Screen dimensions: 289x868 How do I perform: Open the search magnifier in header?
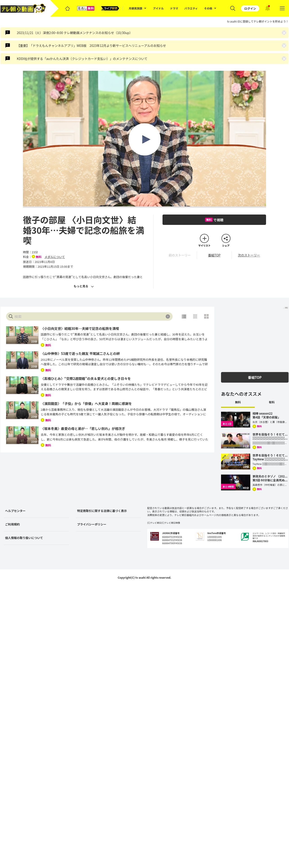pyautogui.click(x=233, y=8)
